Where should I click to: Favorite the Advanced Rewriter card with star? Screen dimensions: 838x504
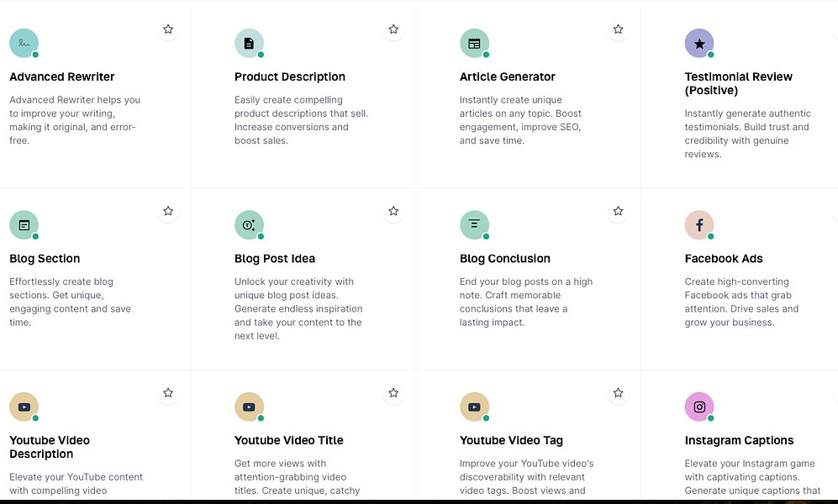168,29
